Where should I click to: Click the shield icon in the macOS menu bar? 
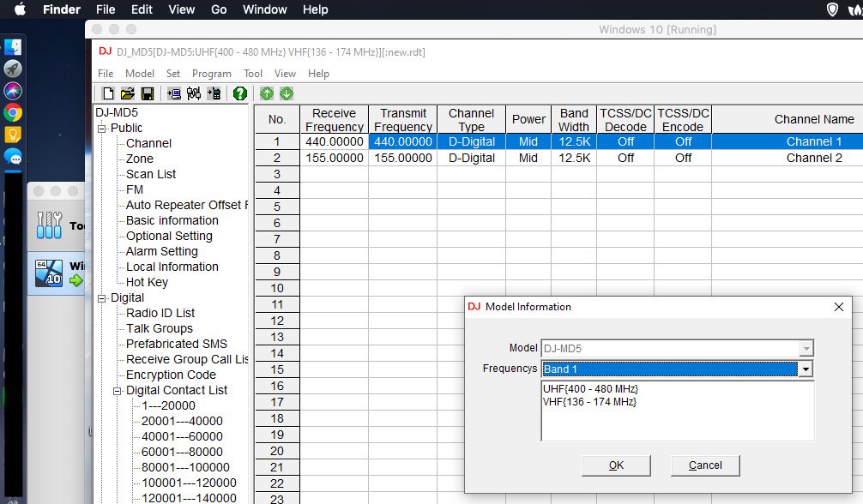833,9
